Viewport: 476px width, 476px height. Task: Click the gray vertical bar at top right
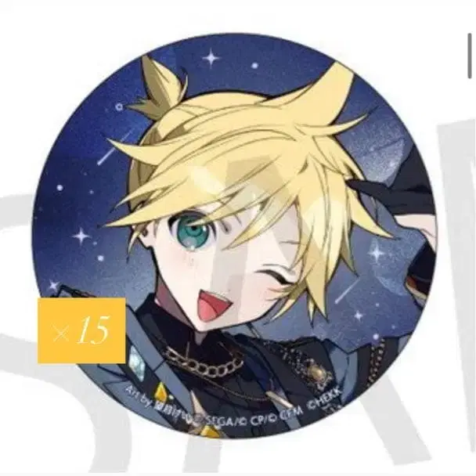point(470,56)
